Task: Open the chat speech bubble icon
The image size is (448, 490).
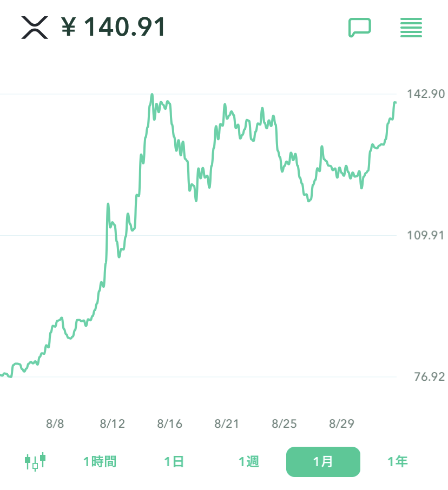Action: [x=359, y=27]
